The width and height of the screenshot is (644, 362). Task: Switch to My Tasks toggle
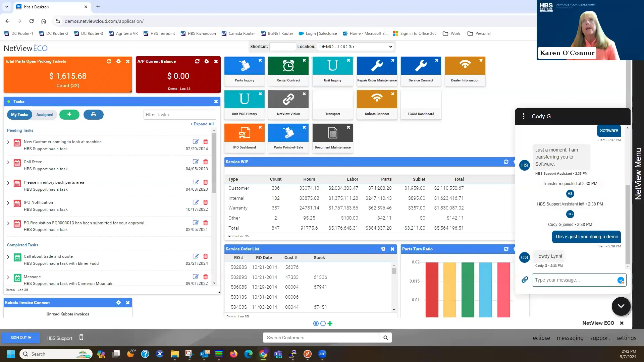pos(19,115)
